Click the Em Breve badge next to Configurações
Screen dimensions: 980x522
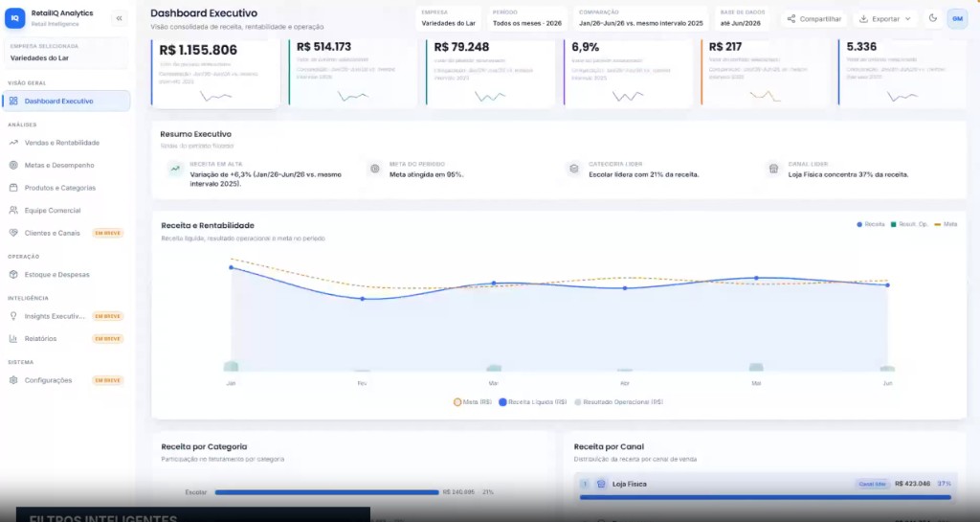pos(107,380)
